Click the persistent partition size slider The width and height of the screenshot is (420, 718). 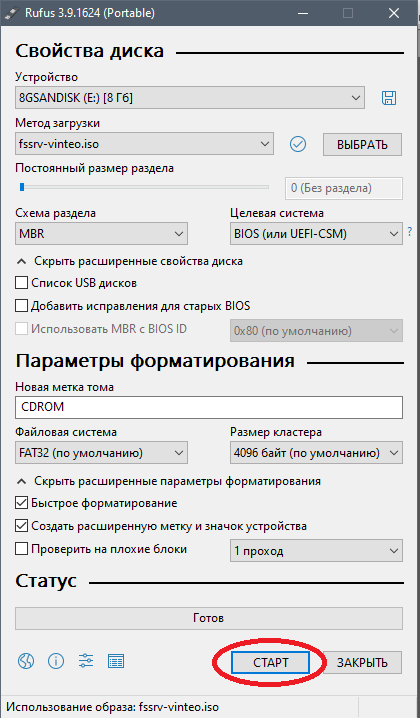tap(144, 187)
